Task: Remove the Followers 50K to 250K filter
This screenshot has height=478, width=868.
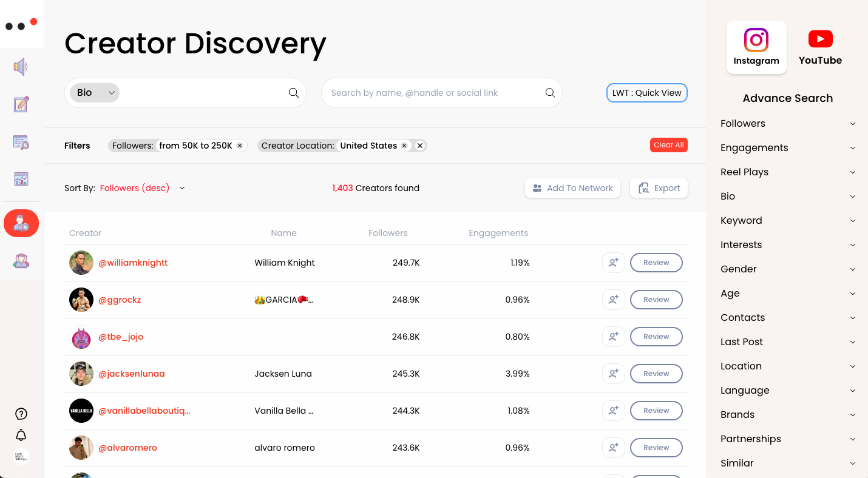Action: tap(240, 146)
